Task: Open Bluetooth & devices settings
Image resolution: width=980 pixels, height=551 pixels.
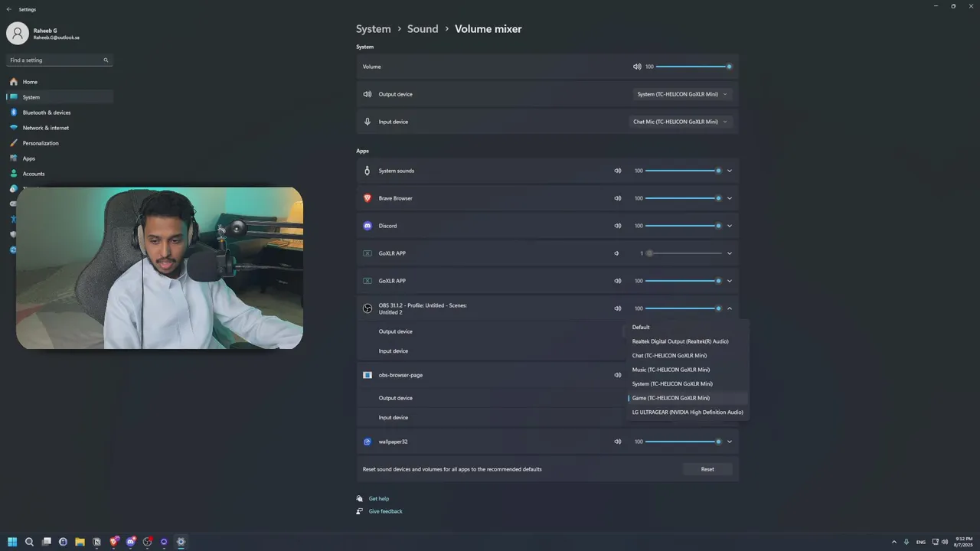Action: pos(60,112)
